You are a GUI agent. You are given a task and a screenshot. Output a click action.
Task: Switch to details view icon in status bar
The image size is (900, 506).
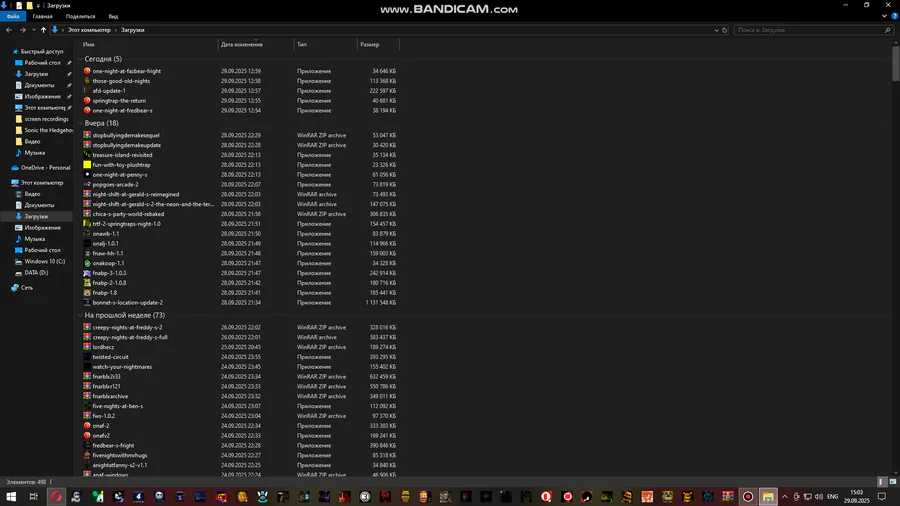(882, 482)
